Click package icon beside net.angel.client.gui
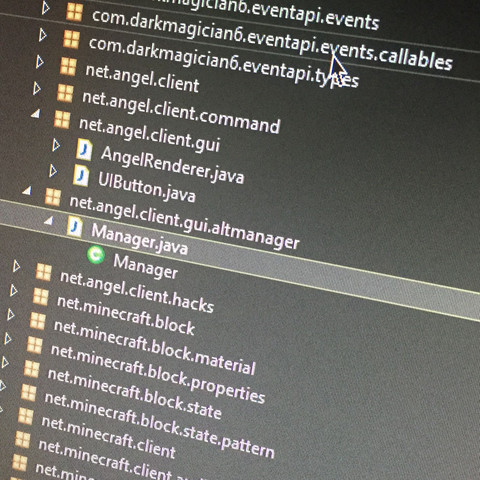The image size is (480, 480). tap(62, 119)
